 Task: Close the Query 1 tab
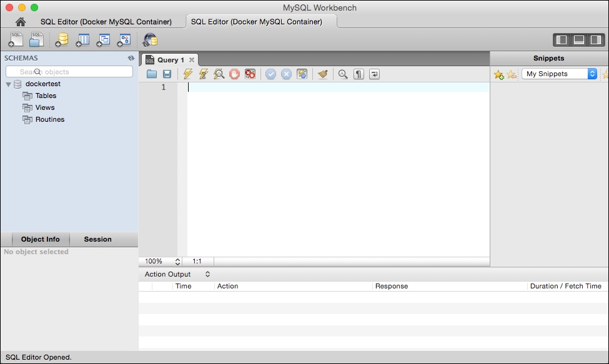coord(192,60)
